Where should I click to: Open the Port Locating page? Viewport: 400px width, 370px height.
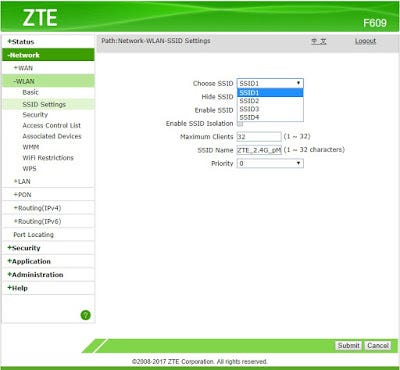point(33,235)
